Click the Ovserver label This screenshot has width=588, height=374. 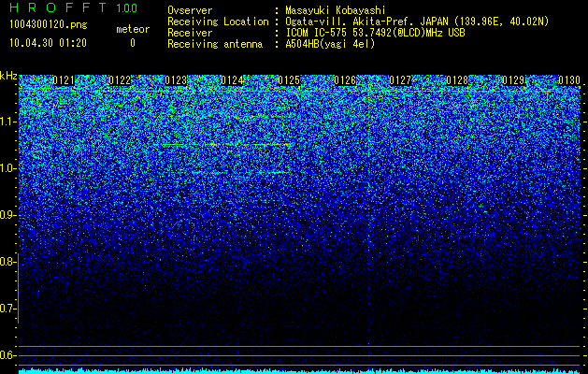(190, 10)
